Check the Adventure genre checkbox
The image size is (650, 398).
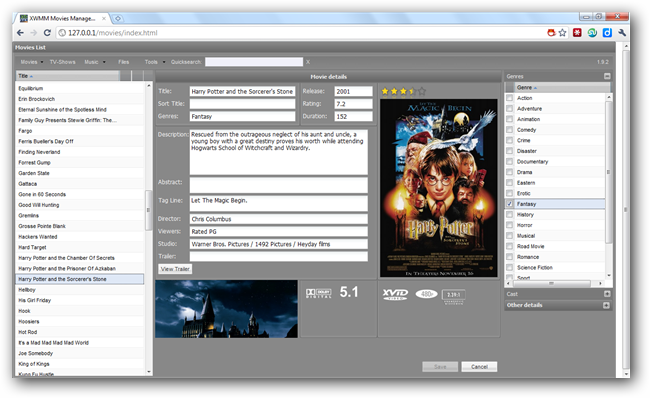(x=509, y=108)
